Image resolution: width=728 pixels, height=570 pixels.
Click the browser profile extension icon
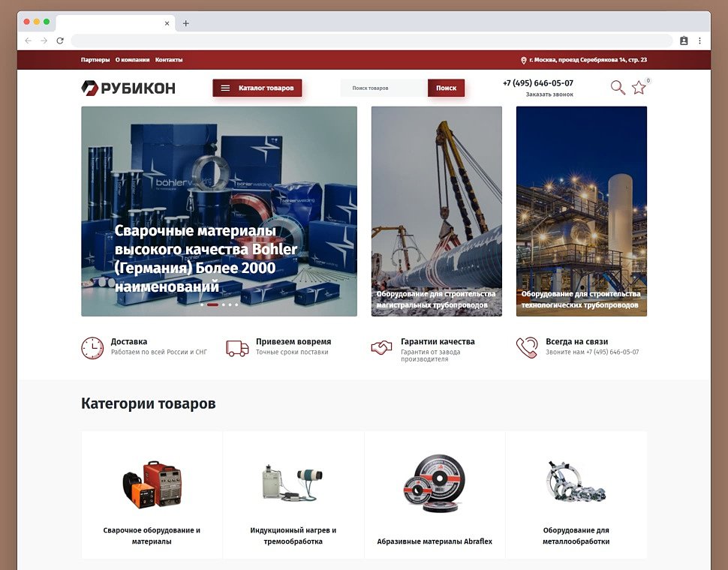[684, 40]
